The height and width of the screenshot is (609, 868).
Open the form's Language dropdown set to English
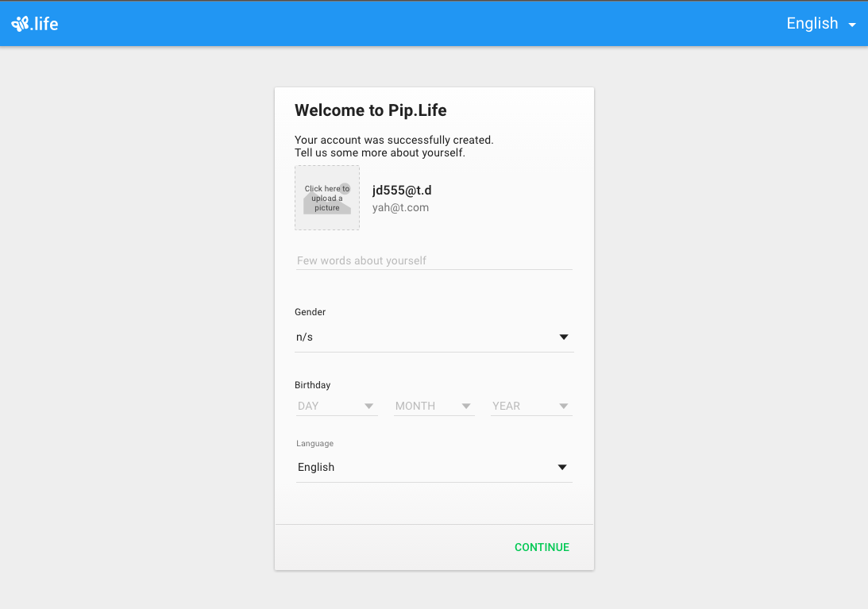(x=434, y=467)
